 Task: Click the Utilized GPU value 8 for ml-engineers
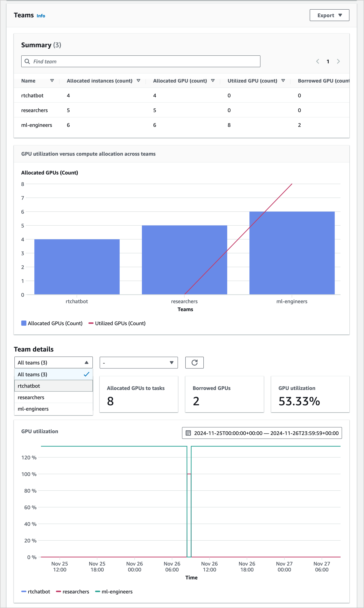point(229,125)
